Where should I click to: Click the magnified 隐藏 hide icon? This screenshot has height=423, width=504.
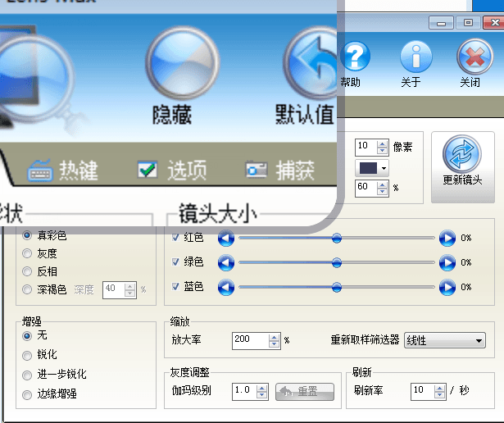tap(182, 63)
